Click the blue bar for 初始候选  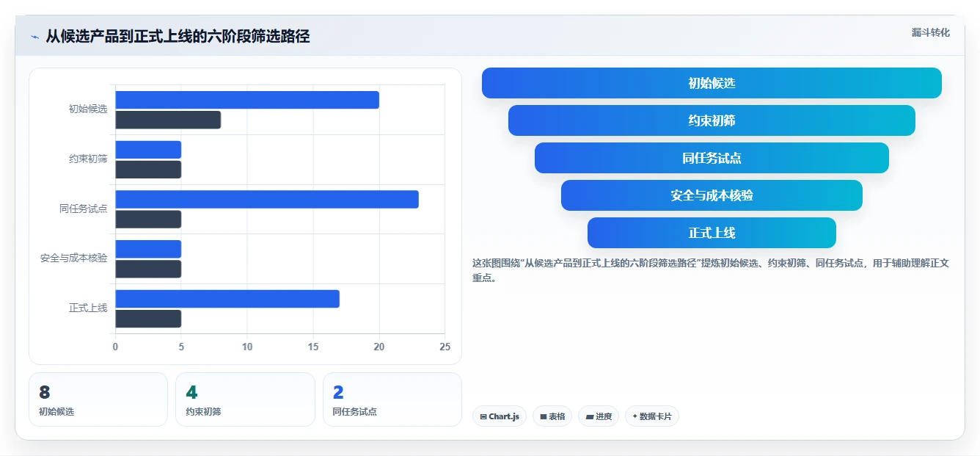[x=247, y=100]
